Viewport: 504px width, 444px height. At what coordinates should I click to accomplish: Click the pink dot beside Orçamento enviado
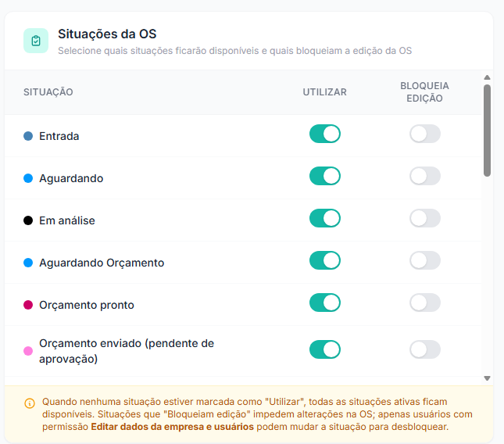pos(28,351)
